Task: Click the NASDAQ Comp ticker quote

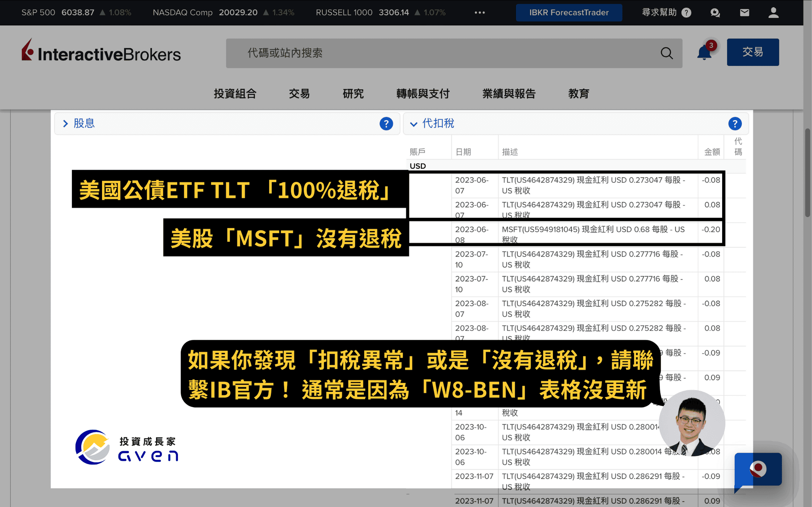Action: point(223,13)
